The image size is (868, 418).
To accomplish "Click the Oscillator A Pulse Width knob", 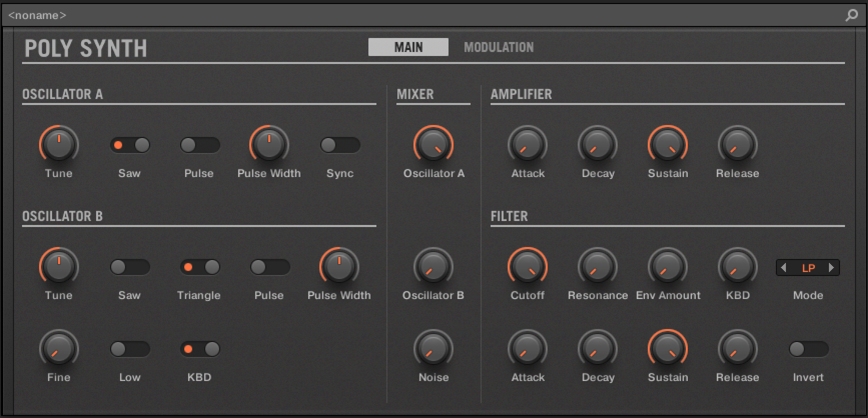I will 269,145.
